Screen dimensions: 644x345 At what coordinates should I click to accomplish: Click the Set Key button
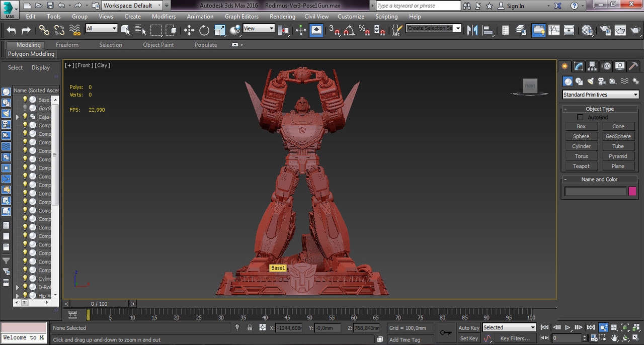pos(469,338)
